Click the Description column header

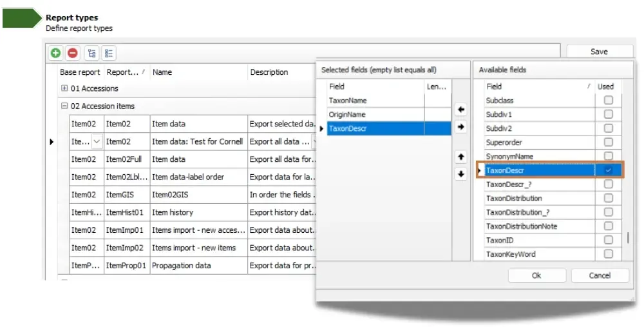[x=282, y=72]
